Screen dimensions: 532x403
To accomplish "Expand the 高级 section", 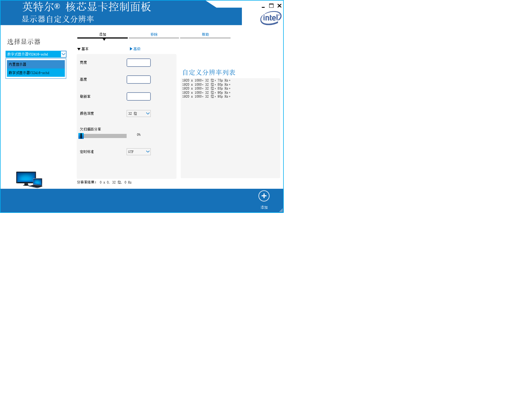I will tap(135, 49).
